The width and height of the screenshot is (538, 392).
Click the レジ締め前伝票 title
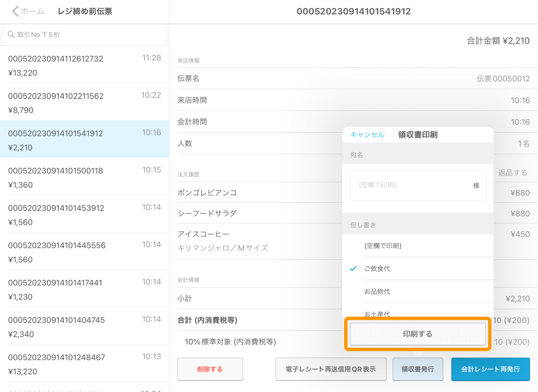click(85, 11)
